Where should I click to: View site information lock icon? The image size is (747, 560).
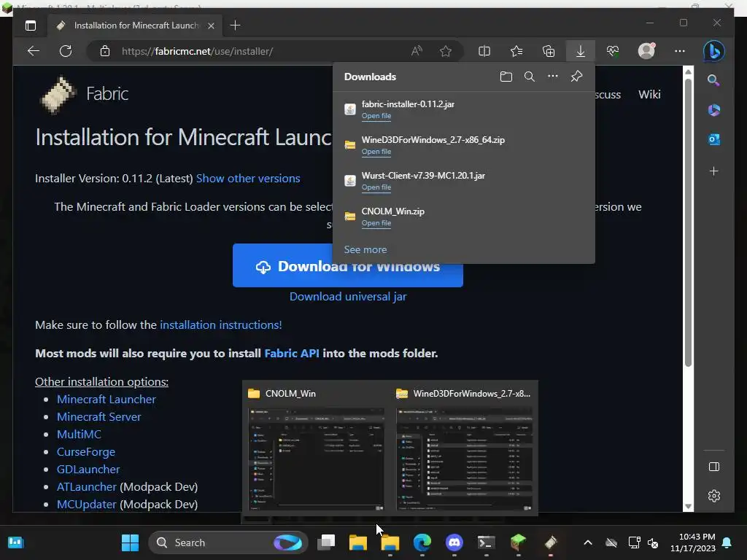coord(105,51)
